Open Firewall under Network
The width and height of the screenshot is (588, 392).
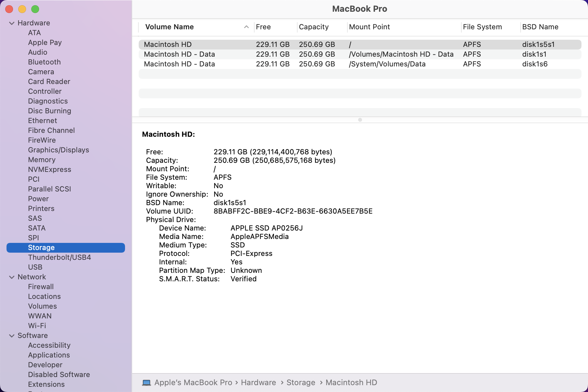pos(41,287)
